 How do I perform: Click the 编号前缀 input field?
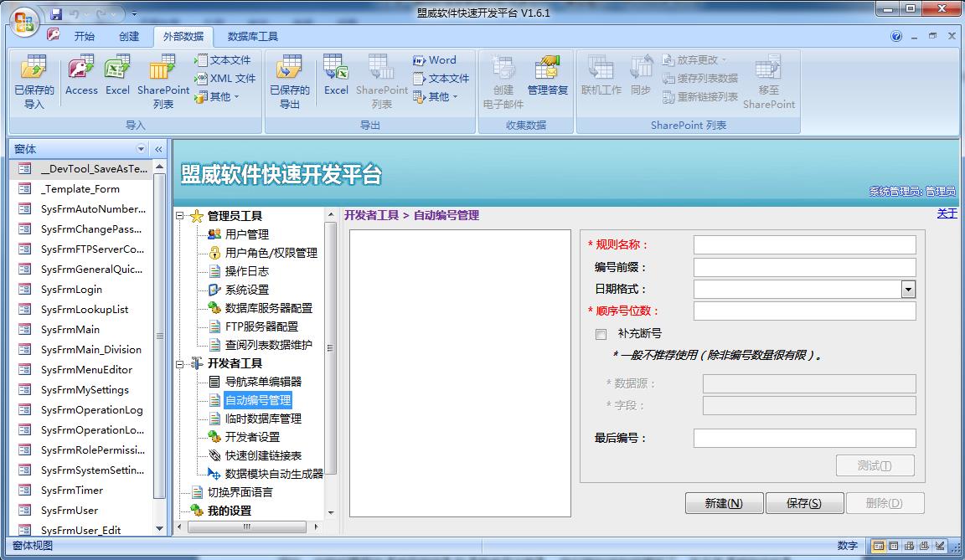click(x=804, y=267)
